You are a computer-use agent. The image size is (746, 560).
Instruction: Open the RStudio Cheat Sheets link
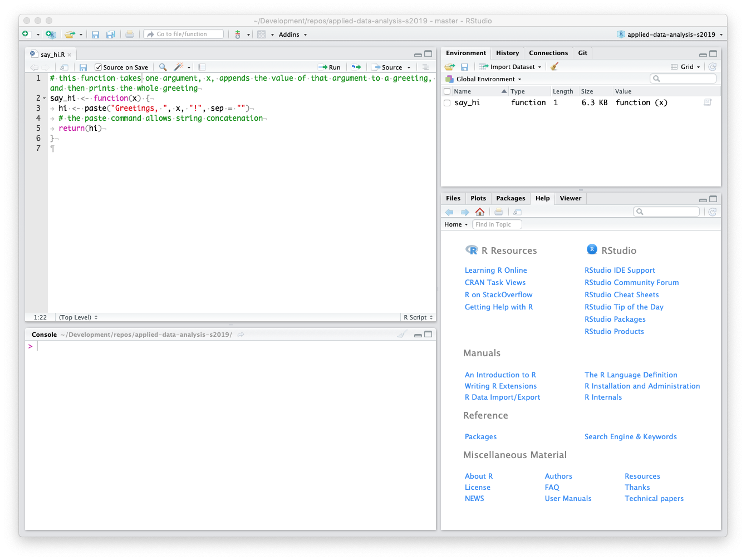click(621, 295)
